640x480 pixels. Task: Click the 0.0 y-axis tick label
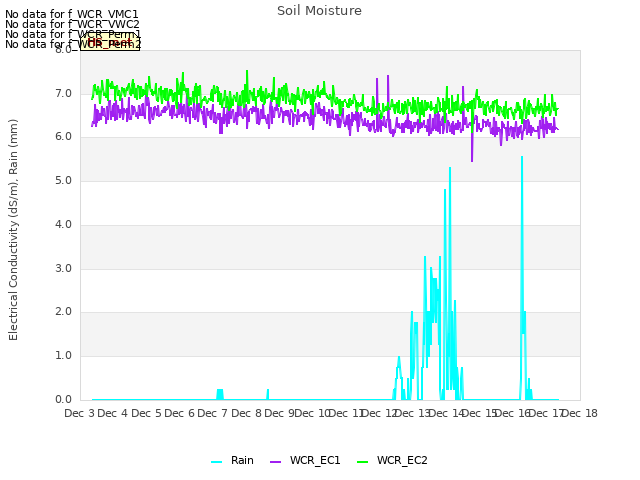63,400
